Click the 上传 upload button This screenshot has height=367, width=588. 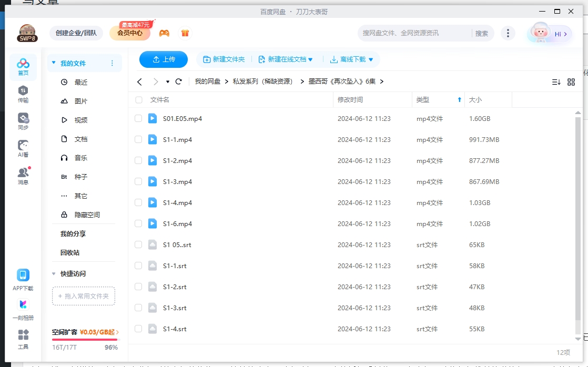(x=163, y=59)
